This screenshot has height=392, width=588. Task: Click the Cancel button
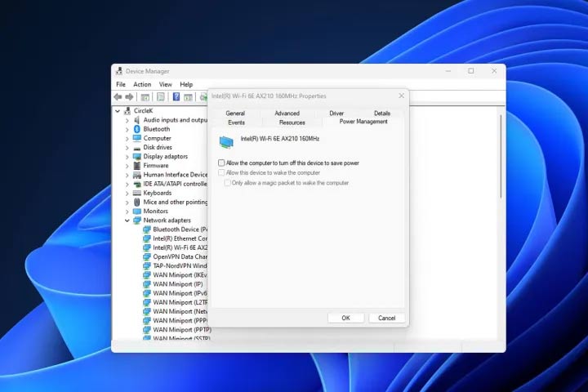pyautogui.click(x=386, y=318)
